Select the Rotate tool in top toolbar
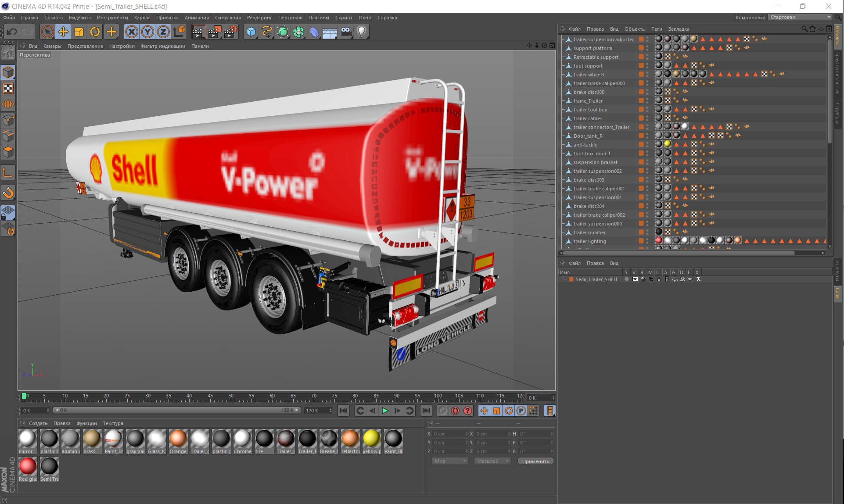844x504 pixels. (x=95, y=32)
